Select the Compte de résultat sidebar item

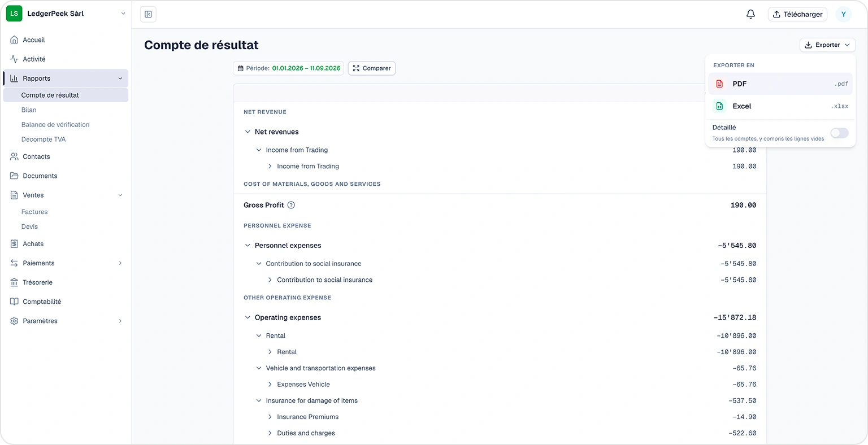[x=66, y=95]
